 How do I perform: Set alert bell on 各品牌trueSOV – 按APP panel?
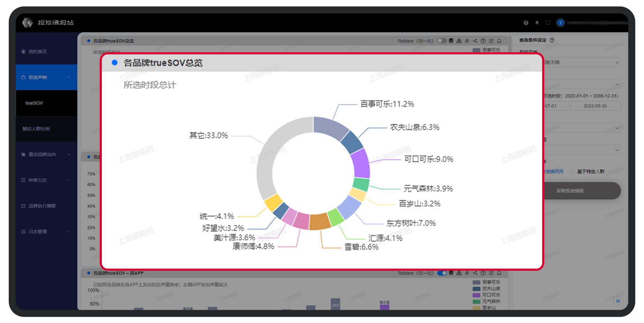499,273
